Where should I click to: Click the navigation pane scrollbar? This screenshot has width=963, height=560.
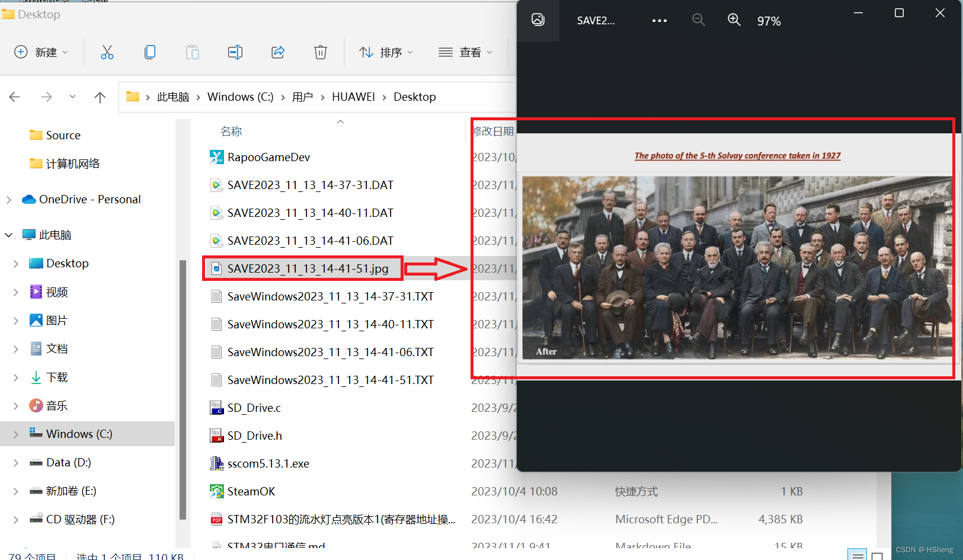click(x=183, y=389)
